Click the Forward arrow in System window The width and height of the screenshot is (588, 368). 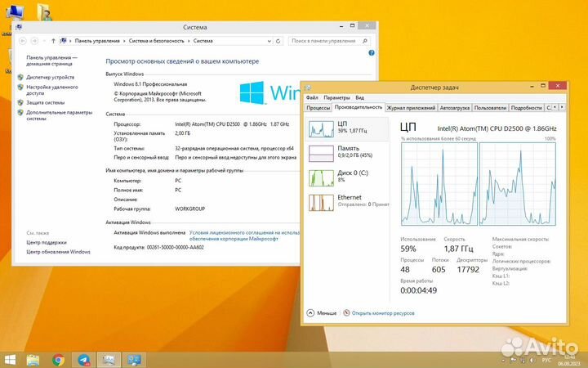tap(34, 41)
